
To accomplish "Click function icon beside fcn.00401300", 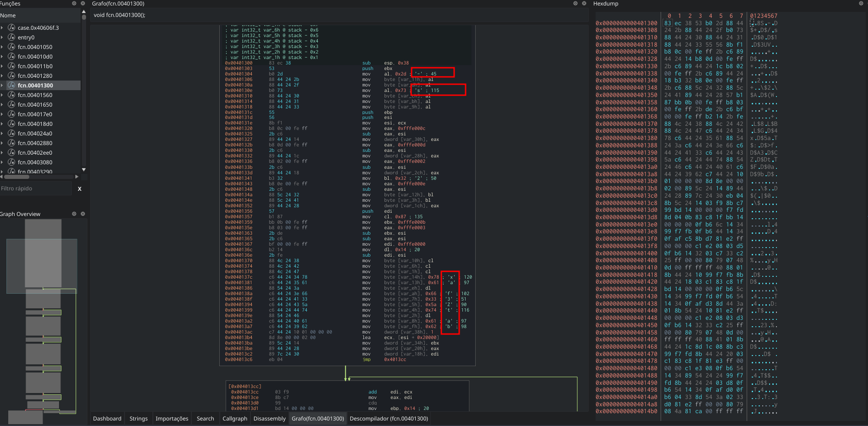I will [11, 85].
